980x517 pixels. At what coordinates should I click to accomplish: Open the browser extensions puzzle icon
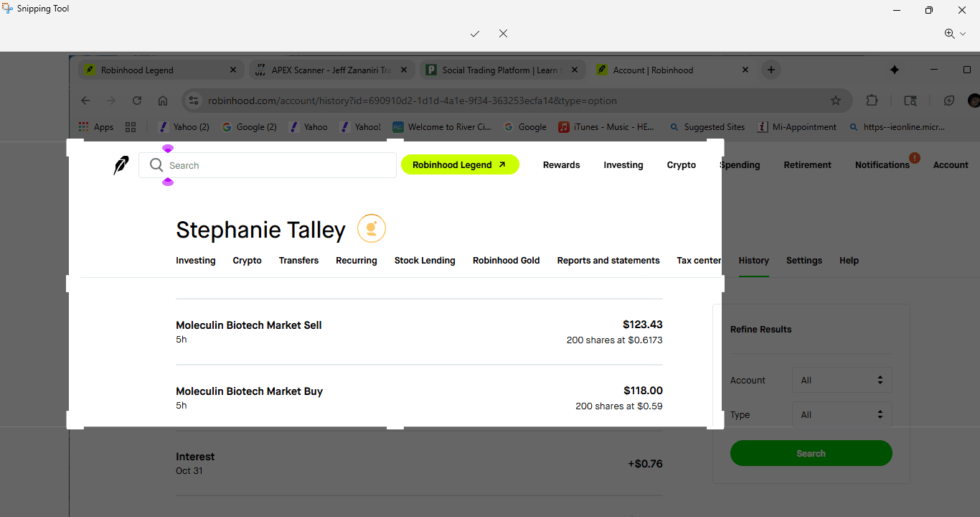pyautogui.click(x=872, y=101)
